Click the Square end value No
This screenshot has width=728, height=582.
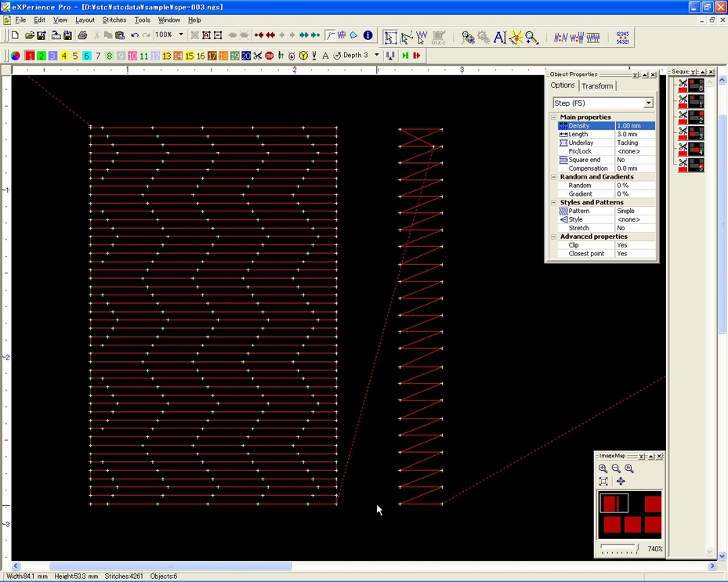(636, 160)
